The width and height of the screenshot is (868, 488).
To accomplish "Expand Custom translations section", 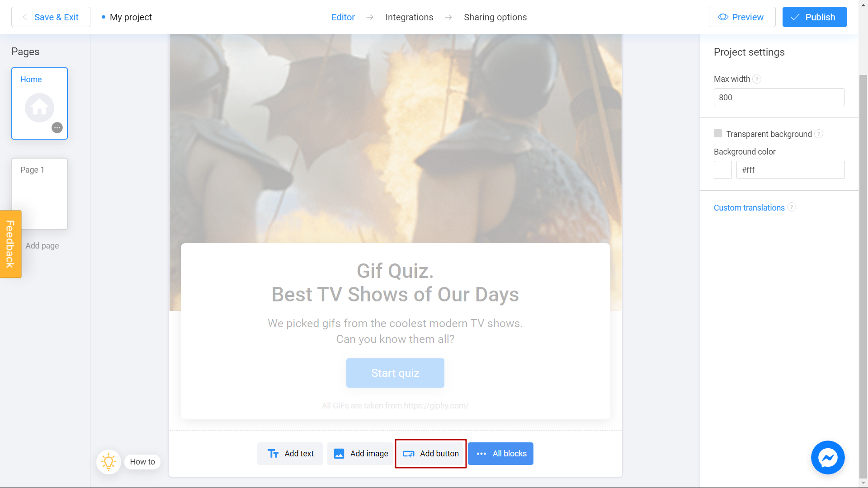I will [x=750, y=207].
